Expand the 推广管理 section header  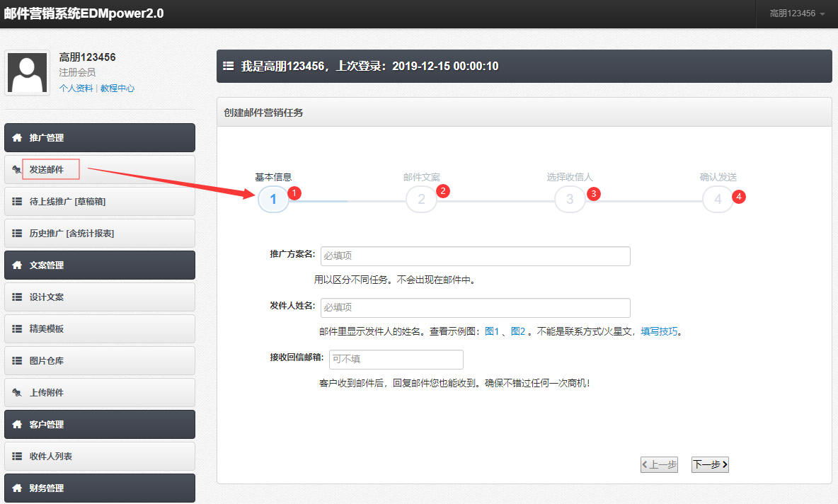pos(99,138)
